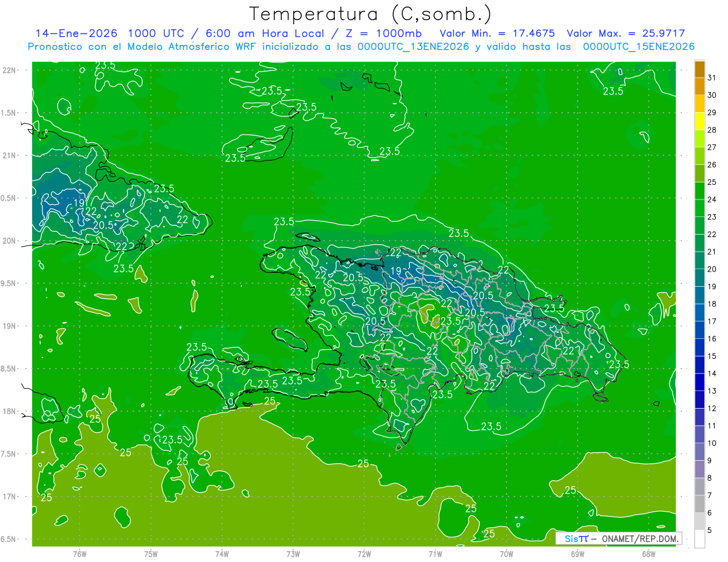This screenshot has width=728, height=562.
Task: Click the 19 contour label over eastern Cuba
Action: point(79,202)
